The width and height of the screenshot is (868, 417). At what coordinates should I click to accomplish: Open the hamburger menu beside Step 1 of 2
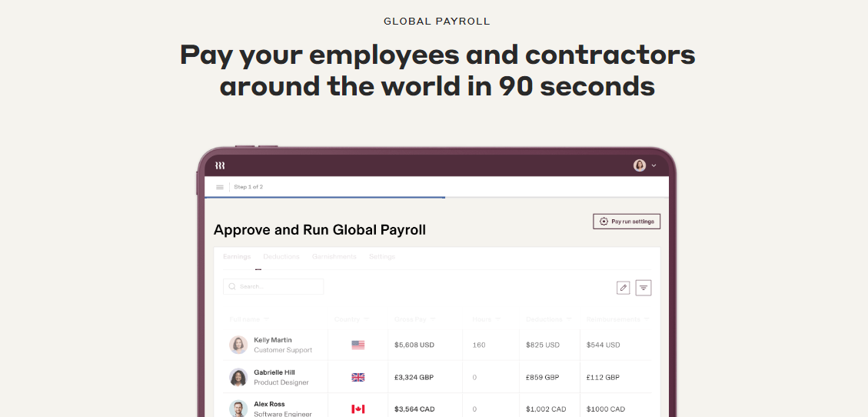click(x=220, y=187)
